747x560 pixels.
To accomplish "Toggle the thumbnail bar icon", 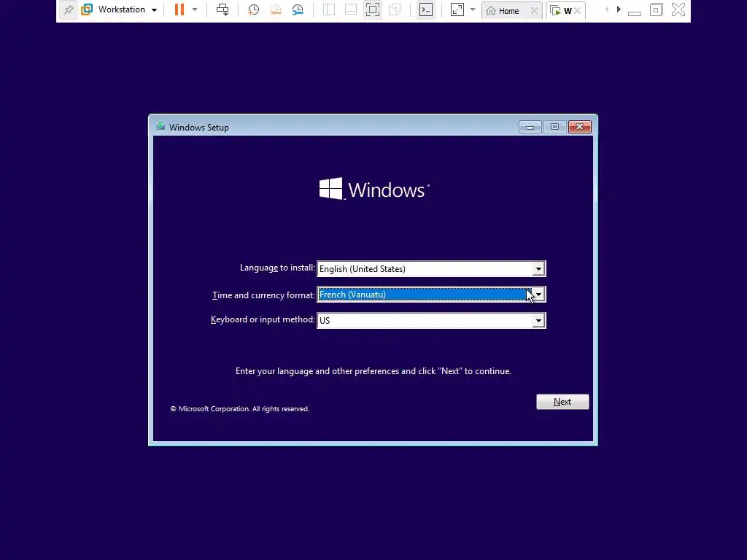I will point(351,9).
